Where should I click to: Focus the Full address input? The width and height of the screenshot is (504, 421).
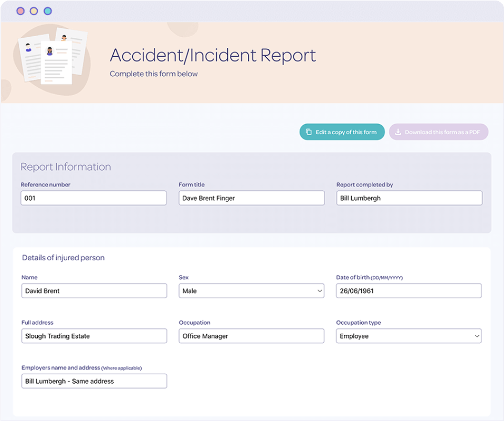94,336
